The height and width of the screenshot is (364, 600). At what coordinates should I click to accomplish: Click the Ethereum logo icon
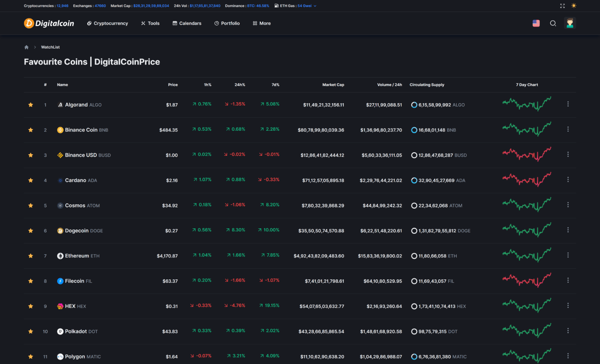(x=60, y=256)
